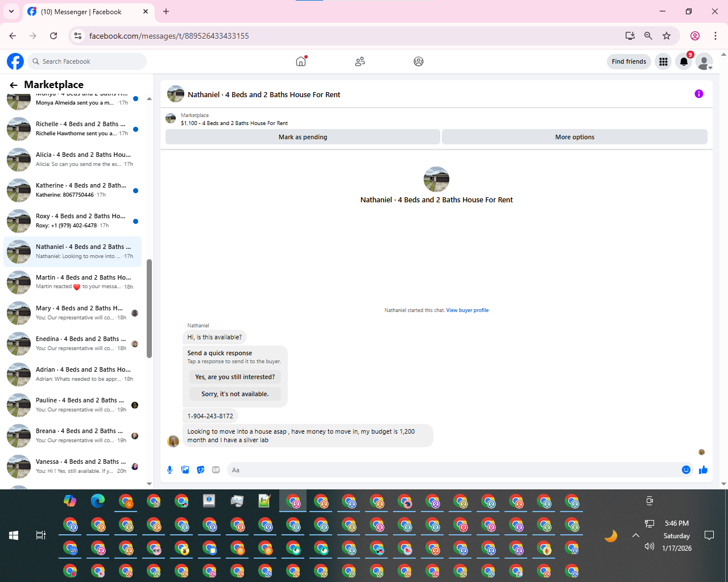Open the Roxy conversation
Viewport: 728px width, 582px height.
(72, 221)
